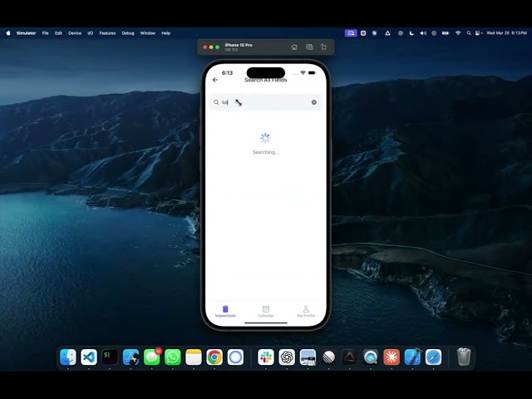Rotate the device with the Simulator rotate icon

click(x=323, y=47)
